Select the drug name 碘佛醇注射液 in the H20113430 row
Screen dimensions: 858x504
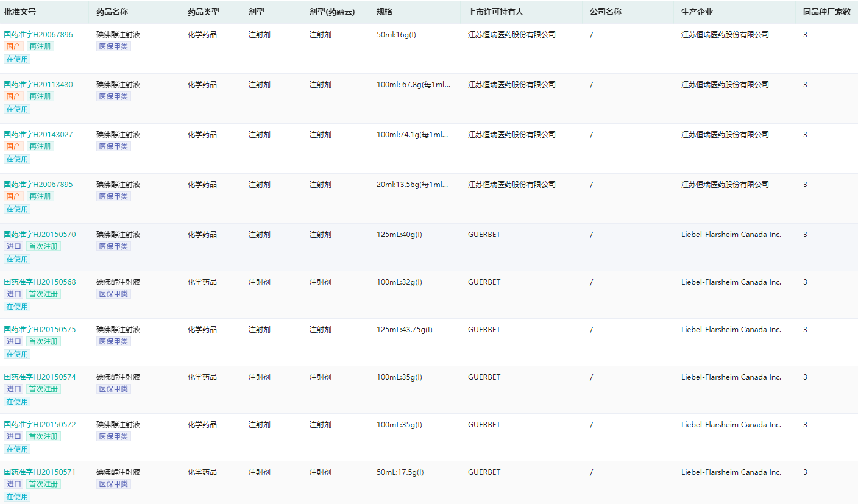[118, 85]
